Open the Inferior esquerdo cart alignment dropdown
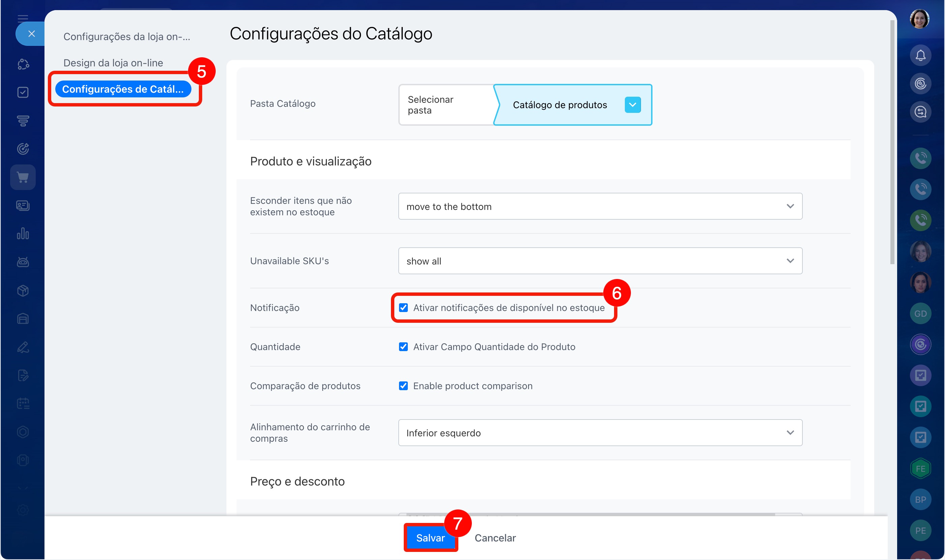Screen dimensions: 945x560 [x=600, y=432]
